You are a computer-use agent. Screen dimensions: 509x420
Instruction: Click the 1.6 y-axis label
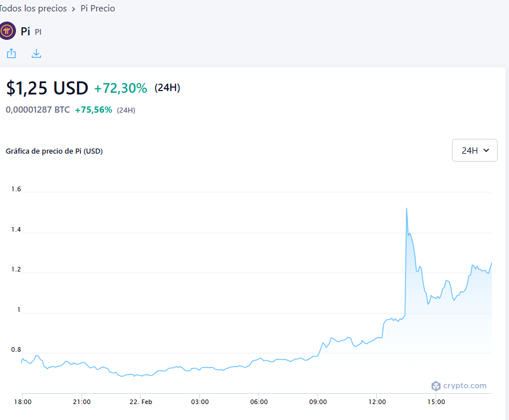tap(16, 189)
